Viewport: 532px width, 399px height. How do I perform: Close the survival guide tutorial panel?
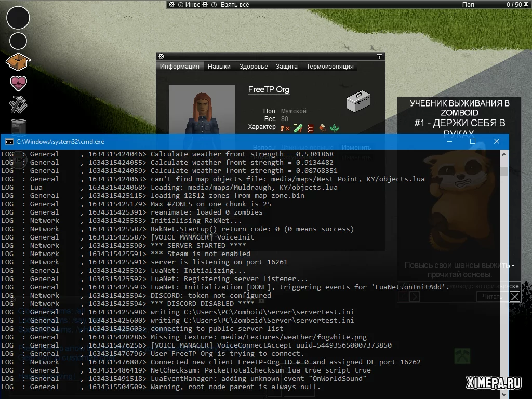click(x=514, y=297)
